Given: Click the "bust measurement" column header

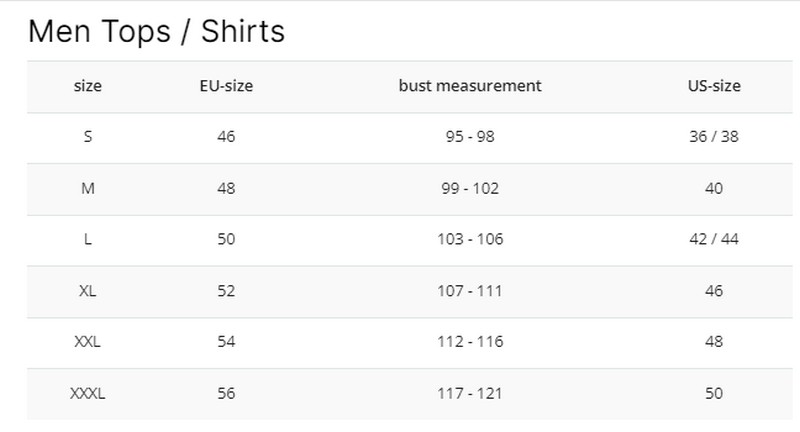Looking at the screenshot, I should (469, 86).
